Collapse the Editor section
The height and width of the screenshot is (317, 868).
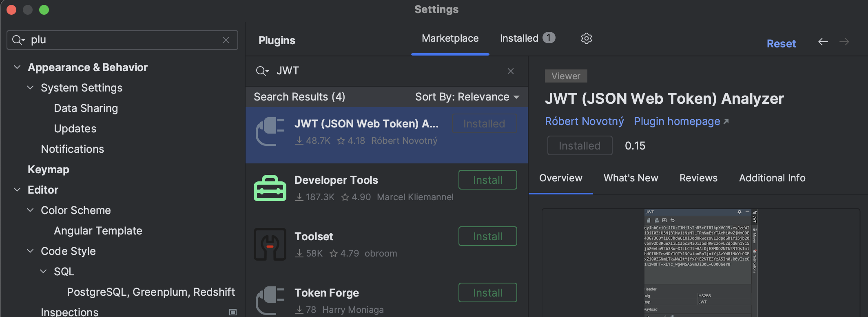point(17,190)
